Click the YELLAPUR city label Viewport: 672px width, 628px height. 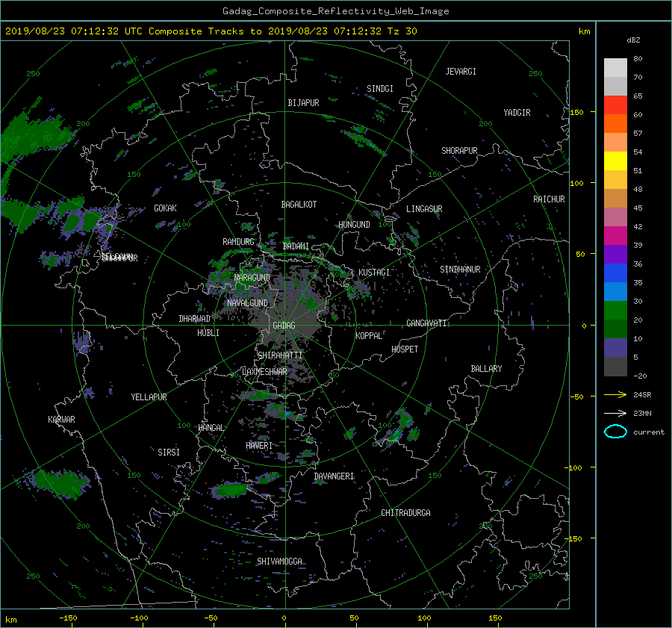149,397
